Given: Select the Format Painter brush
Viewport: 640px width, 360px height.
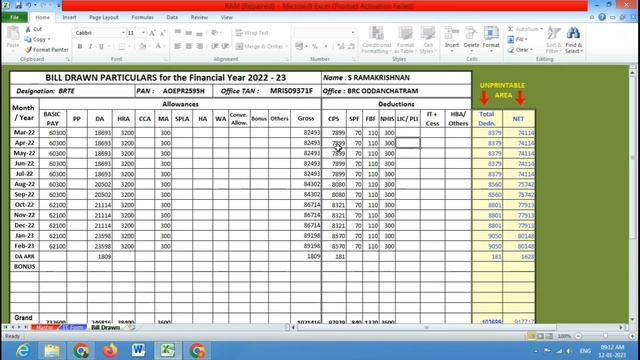Looking at the screenshot, I should click(x=46, y=49).
